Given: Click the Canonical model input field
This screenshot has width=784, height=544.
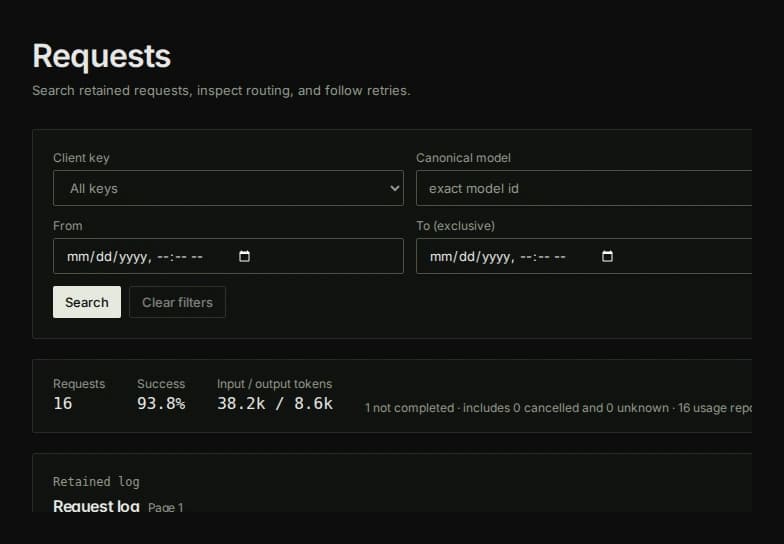Looking at the screenshot, I should click(584, 188).
